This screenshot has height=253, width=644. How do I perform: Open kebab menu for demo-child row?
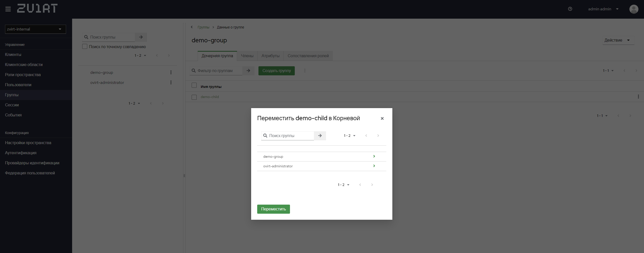pos(638,97)
